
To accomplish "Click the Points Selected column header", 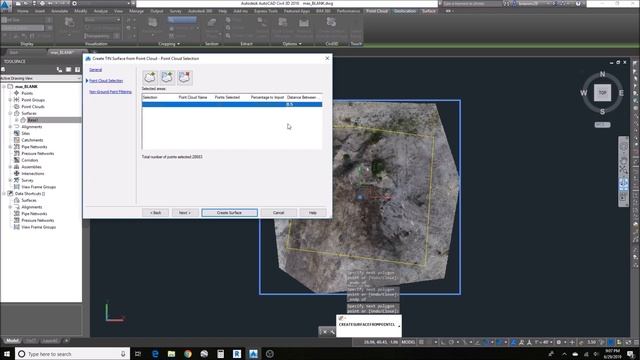I will pos(227,98).
